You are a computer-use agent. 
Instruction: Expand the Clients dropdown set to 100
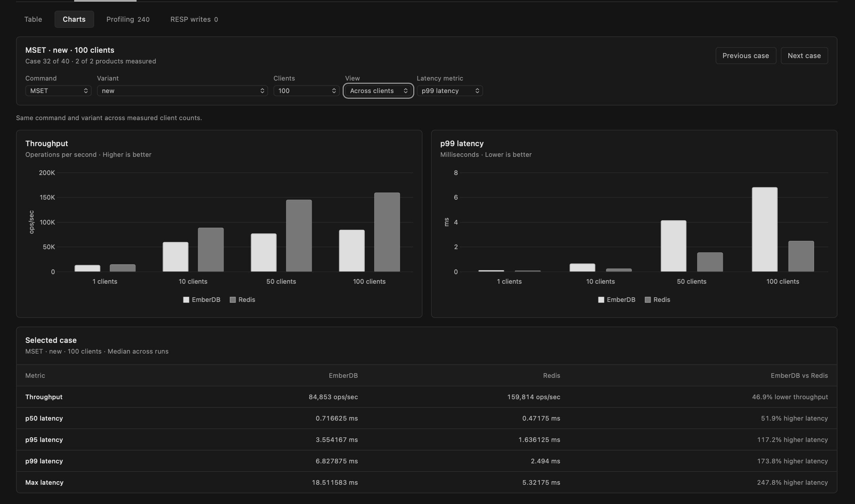tap(306, 91)
